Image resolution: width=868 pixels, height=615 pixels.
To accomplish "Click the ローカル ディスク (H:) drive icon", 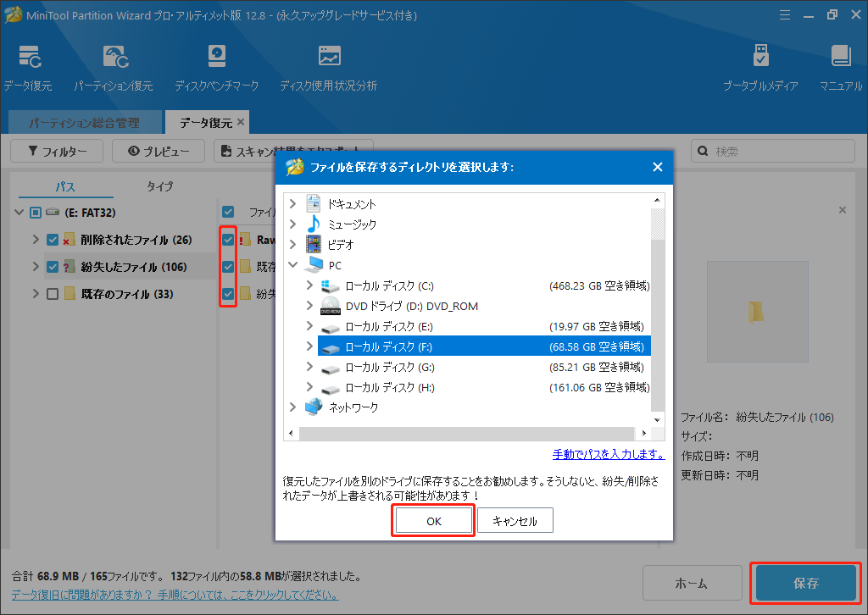I will (331, 389).
